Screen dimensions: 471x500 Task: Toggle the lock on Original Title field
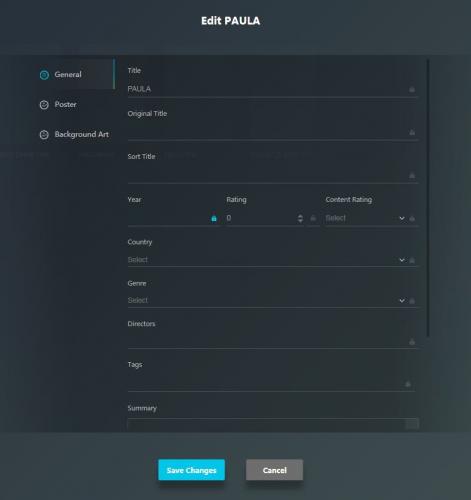412,132
